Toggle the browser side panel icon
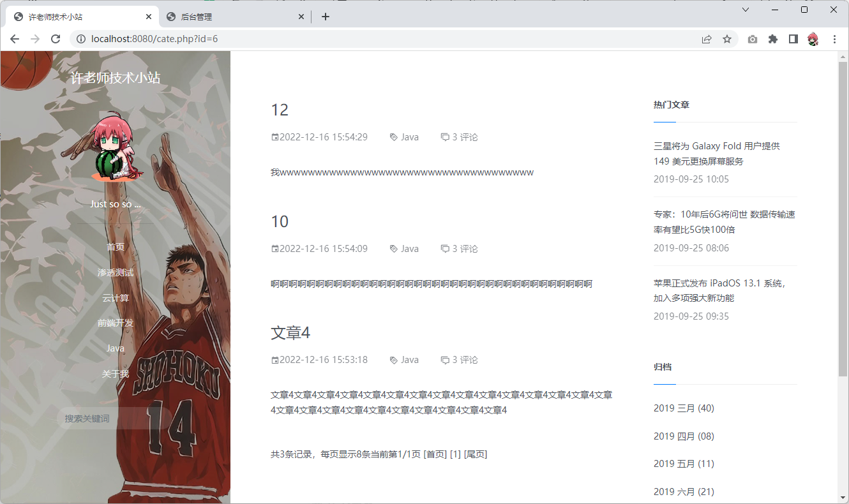Screen dimensions: 849x504 (793, 39)
